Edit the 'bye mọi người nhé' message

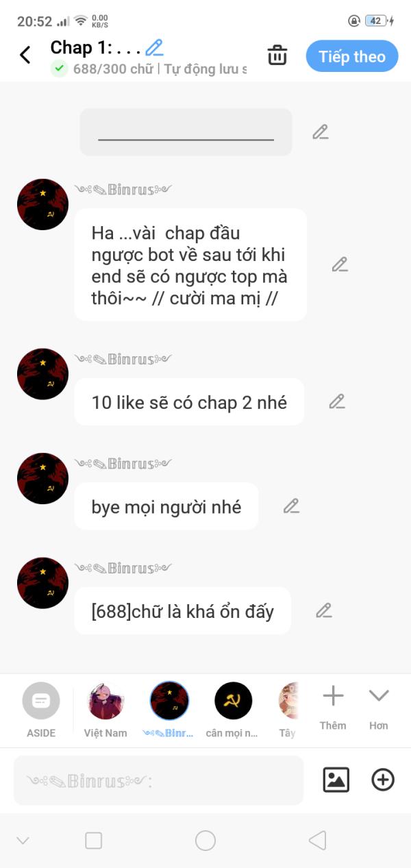pyautogui.click(x=292, y=506)
